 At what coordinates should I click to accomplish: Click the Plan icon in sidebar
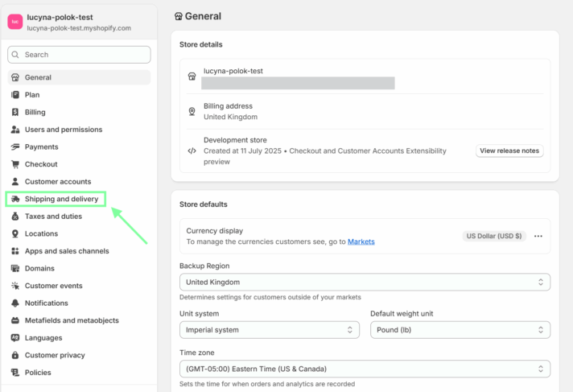tap(15, 95)
